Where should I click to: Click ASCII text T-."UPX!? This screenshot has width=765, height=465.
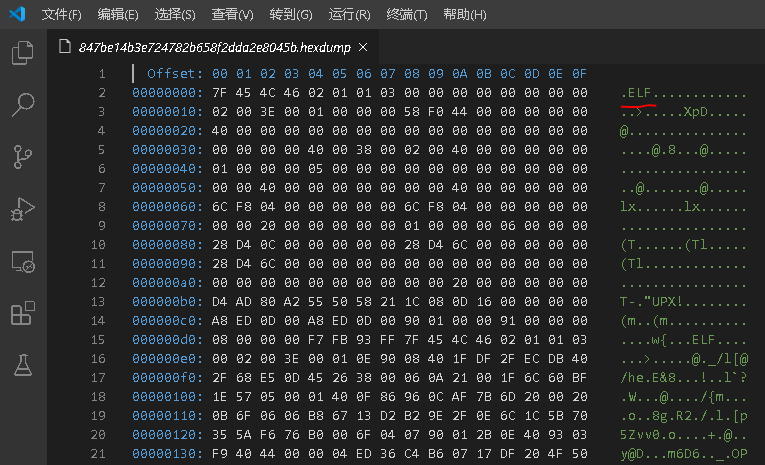tap(651, 302)
